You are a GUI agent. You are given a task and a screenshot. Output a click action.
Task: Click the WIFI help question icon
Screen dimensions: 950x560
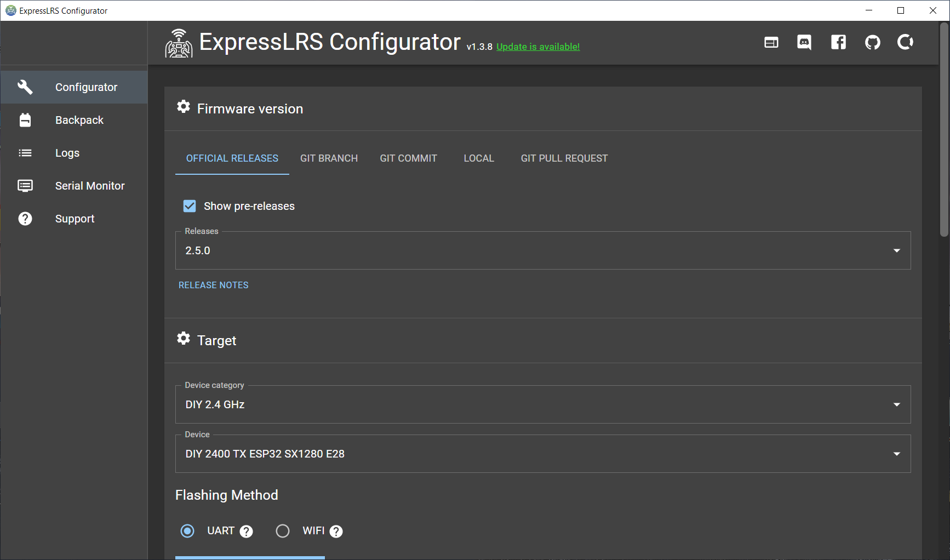coord(336,532)
